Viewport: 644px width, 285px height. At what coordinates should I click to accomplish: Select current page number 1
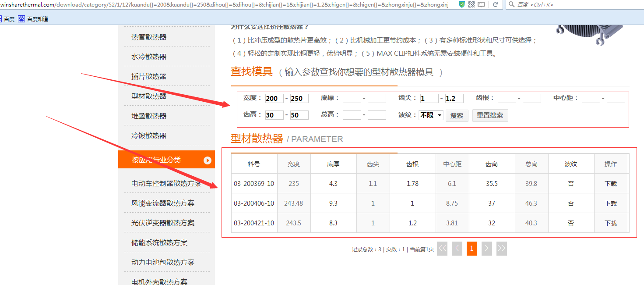point(472,249)
